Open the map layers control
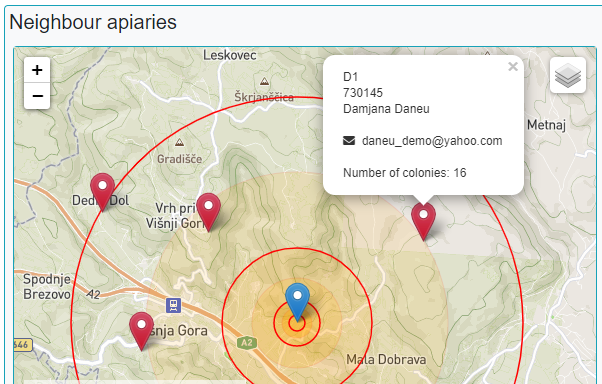 [568, 75]
